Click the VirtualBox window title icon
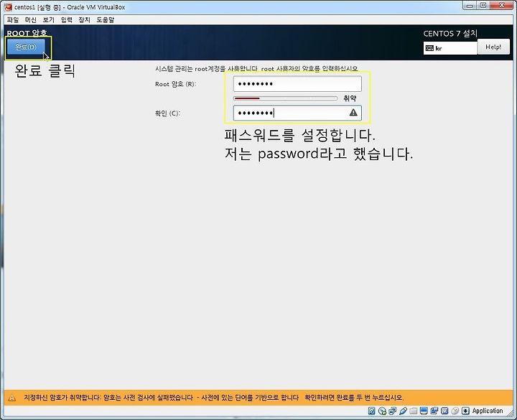 coord(8,6)
